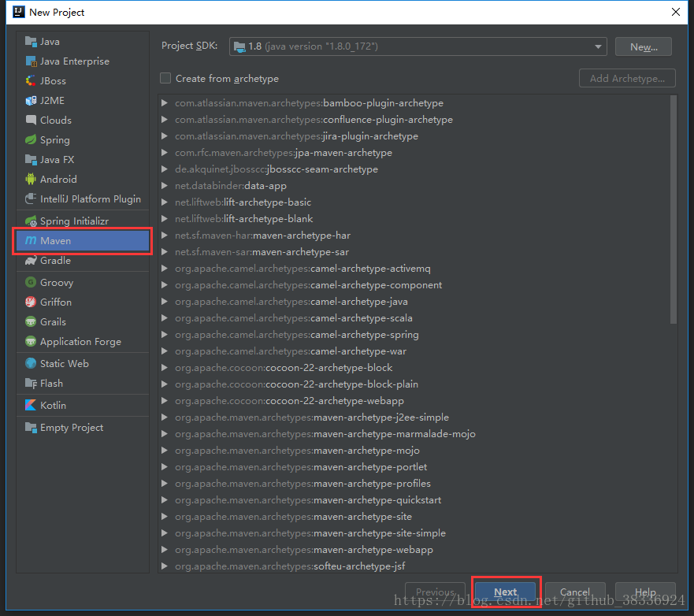Viewport: 694px width, 616px height.
Task: Select Spring project type label
Action: (x=55, y=140)
